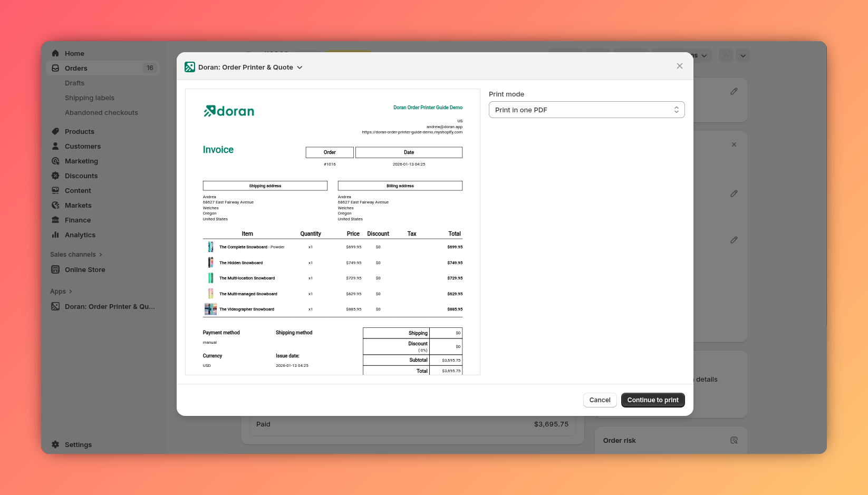Click the Subtotal row label in invoice
868x495 pixels.
pyautogui.click(x=419, y=360)
